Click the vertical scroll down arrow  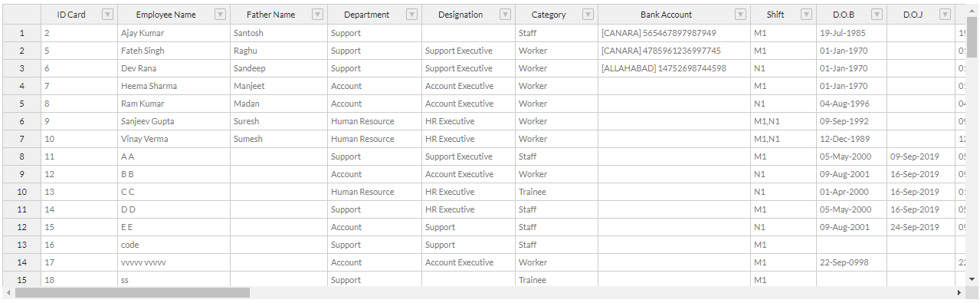972,279
